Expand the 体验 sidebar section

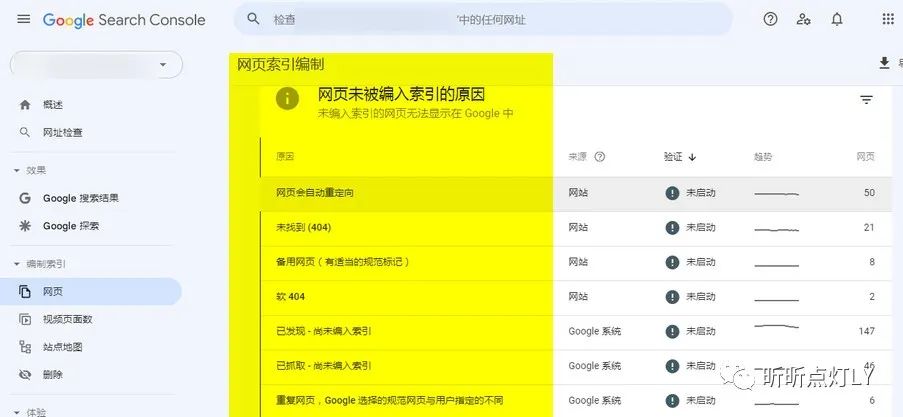(x=17, y=411)
